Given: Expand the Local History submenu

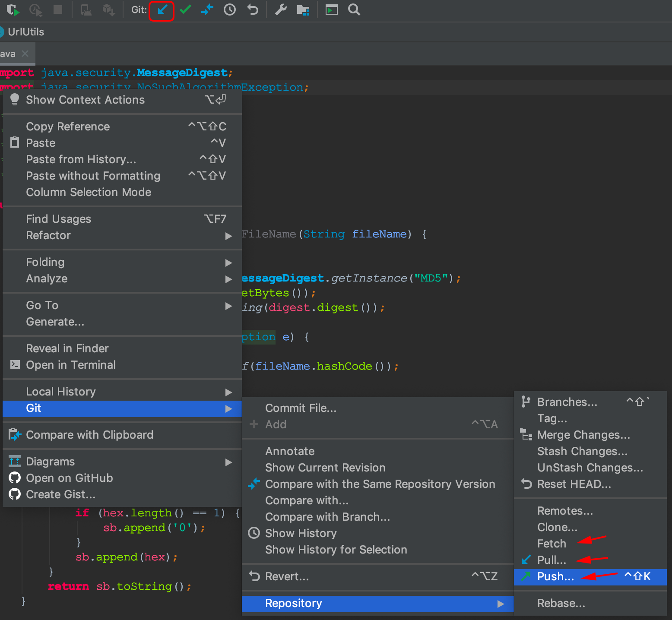Looking at the screenshot, I should (x=122, y=392).
